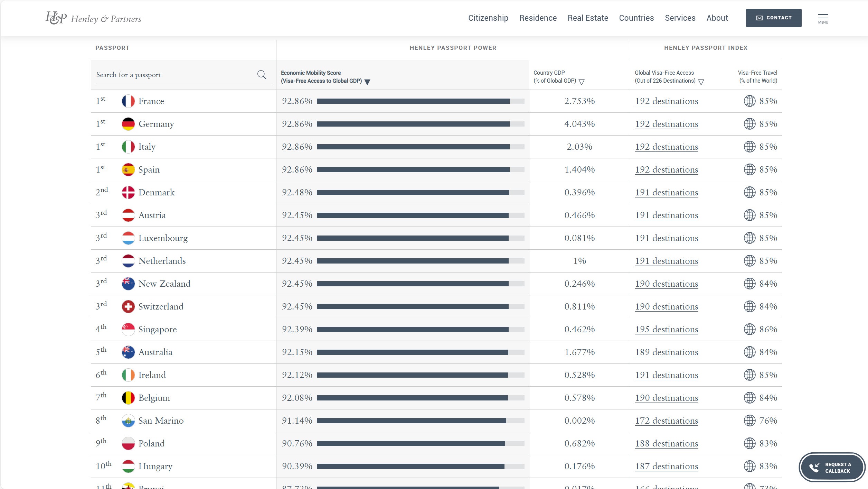Click Germany's 4.043% GDP value
The width and height of the screenshot is (868, 489).
579,124
